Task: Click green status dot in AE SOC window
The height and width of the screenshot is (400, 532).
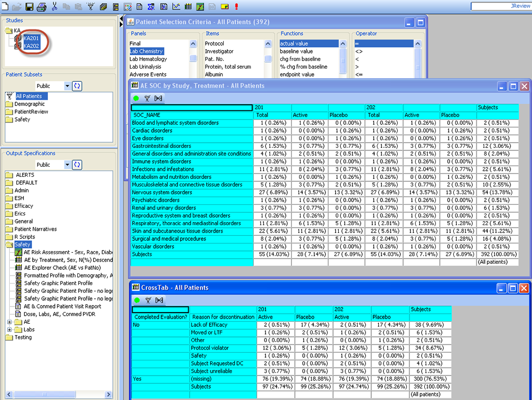Action: (136, 98)
